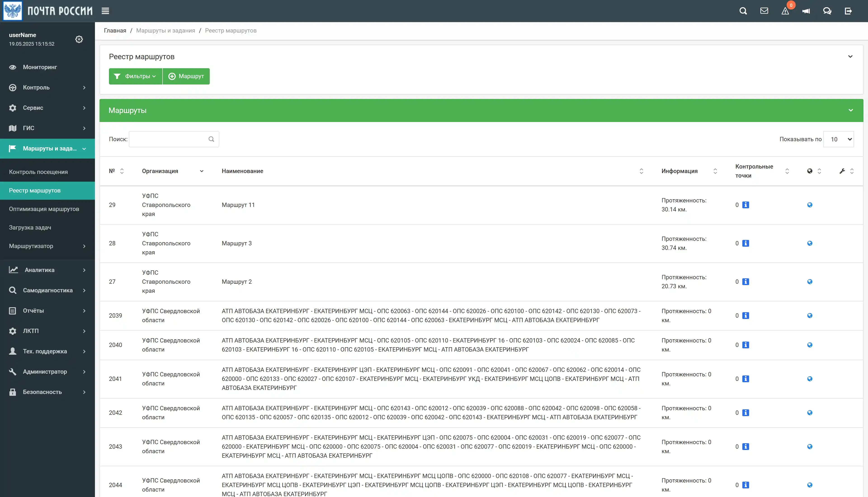Screen dimensions: 868x497
Task: Open the chat bubbles icon
Action: click(827, 11)
